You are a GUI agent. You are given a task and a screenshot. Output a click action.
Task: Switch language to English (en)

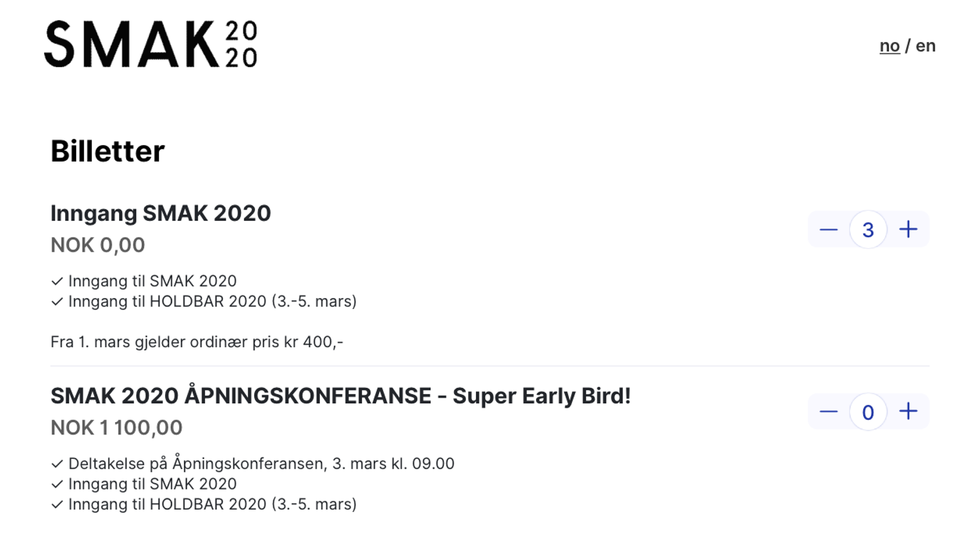[x=925, y=46]
